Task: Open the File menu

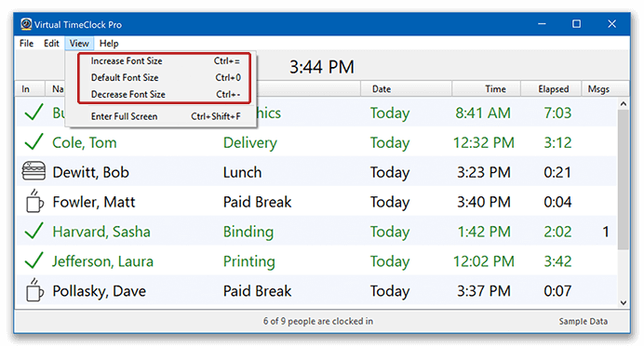Action: coord(26,43)
